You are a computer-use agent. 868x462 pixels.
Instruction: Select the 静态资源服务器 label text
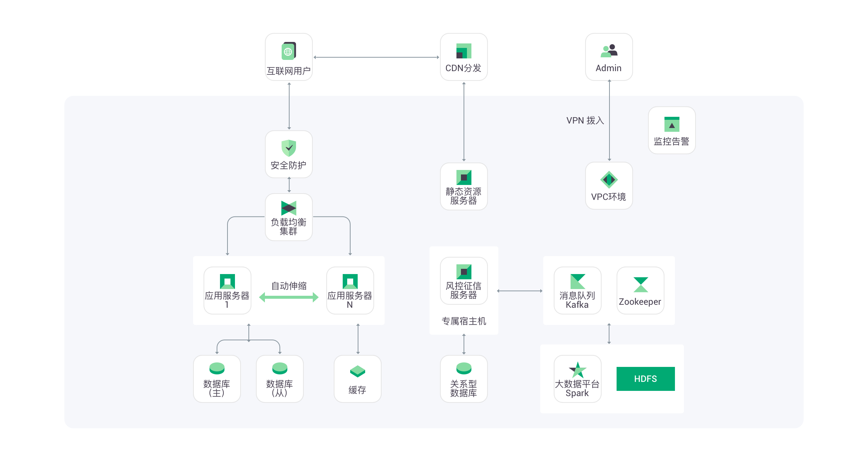coord(464,196)
